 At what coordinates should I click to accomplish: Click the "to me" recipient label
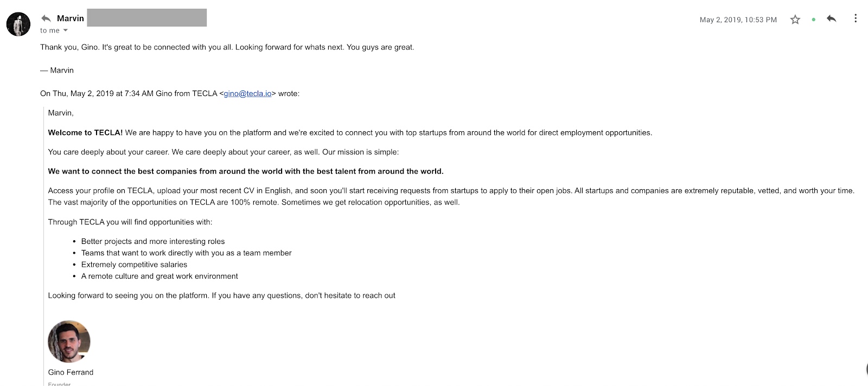click(50, 30)
